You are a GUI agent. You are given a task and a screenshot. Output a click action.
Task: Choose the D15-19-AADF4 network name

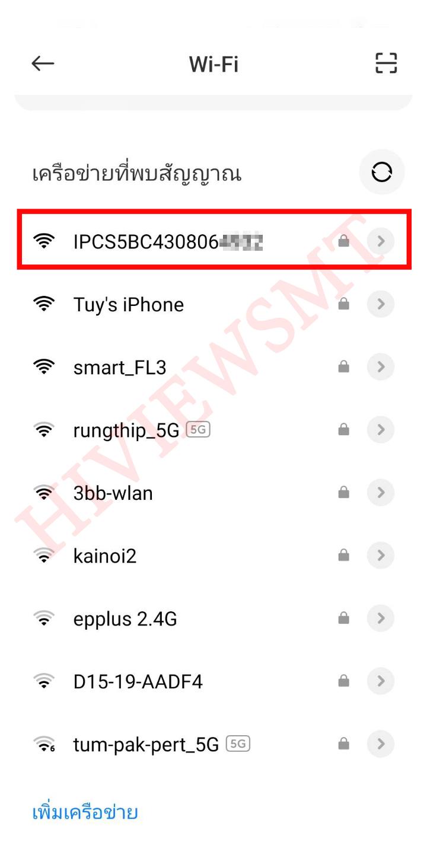click(x=138, y=682)
